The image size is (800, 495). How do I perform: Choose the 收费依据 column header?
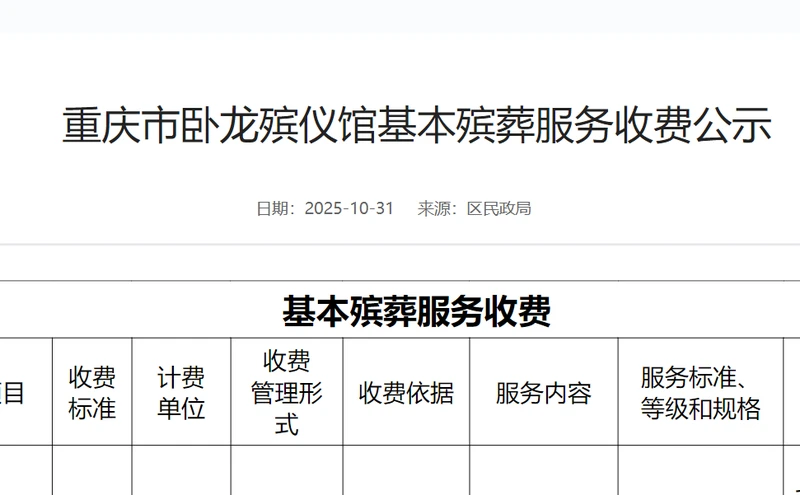406,393
